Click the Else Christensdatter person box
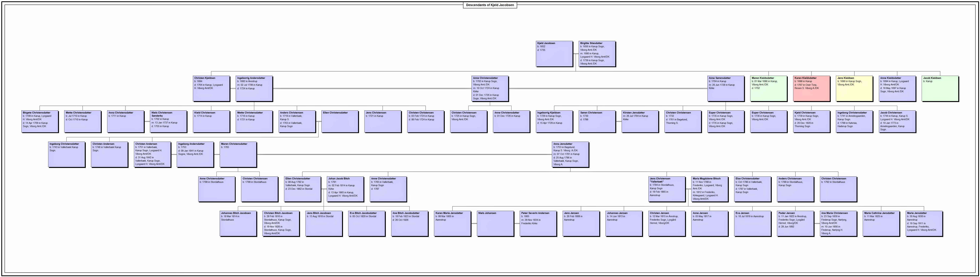The image size is (980, 277). (x=752, y=189)
